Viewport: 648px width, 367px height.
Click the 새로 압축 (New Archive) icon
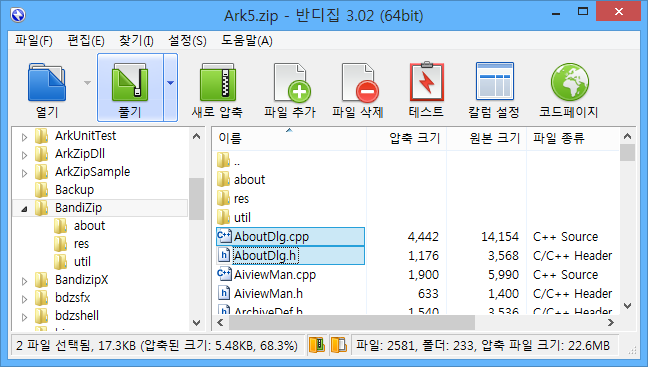pos(218,82)
